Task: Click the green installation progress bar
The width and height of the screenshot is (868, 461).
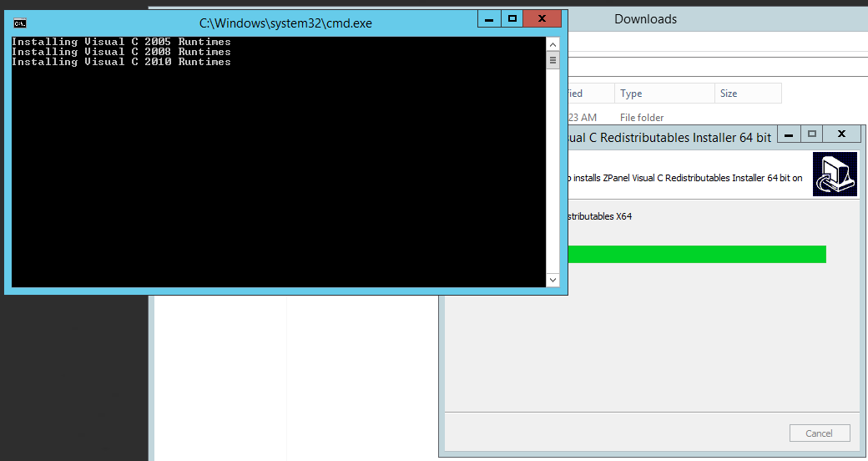Action: pyautogui.click(x=697, y=255)
